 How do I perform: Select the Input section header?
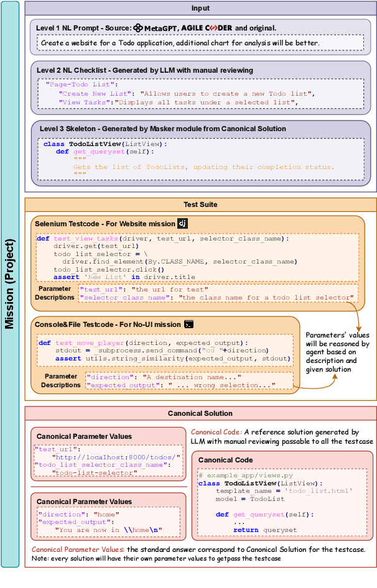tap(200, 8)
